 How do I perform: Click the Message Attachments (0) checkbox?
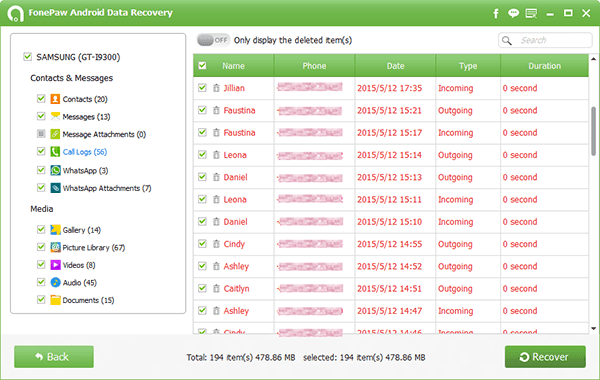pyautogui.click(x=41, y=134)
